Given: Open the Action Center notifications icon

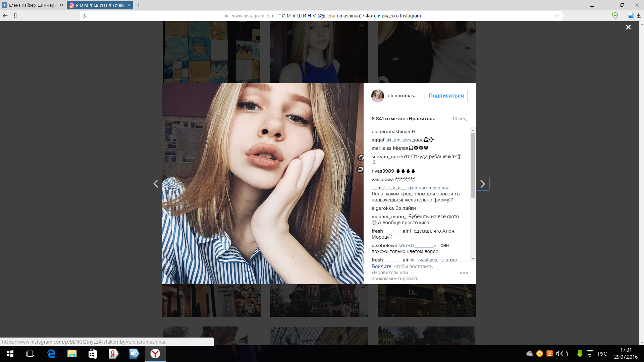Looking at the screenshot, I should (590, 354).
